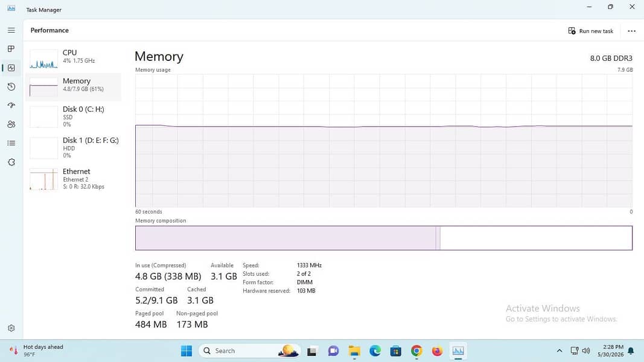644x362 pixels.
Task: Click the CPU mini graph thumbnail
Action: 43,59
